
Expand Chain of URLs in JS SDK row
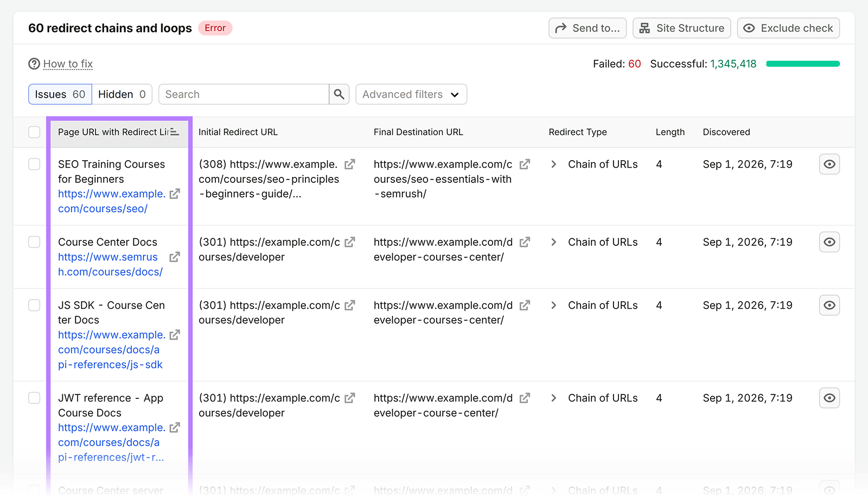pos(553,305)
